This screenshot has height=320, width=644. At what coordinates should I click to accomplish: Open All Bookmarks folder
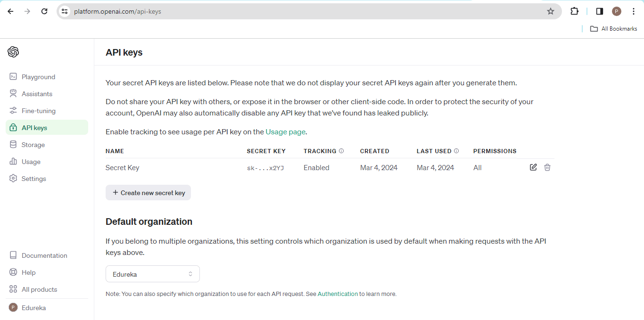click(613, 29)
